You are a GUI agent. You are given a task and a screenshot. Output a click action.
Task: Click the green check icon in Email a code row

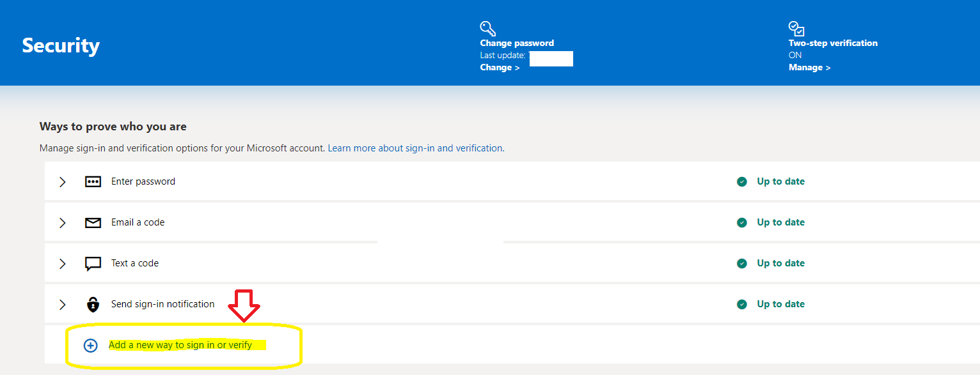pos(742,222)
